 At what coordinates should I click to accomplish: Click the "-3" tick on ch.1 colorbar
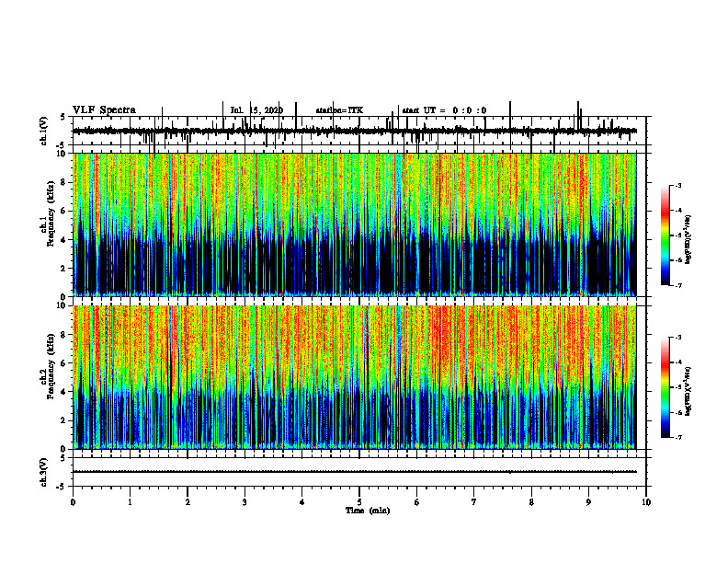(x=677, y=185)
